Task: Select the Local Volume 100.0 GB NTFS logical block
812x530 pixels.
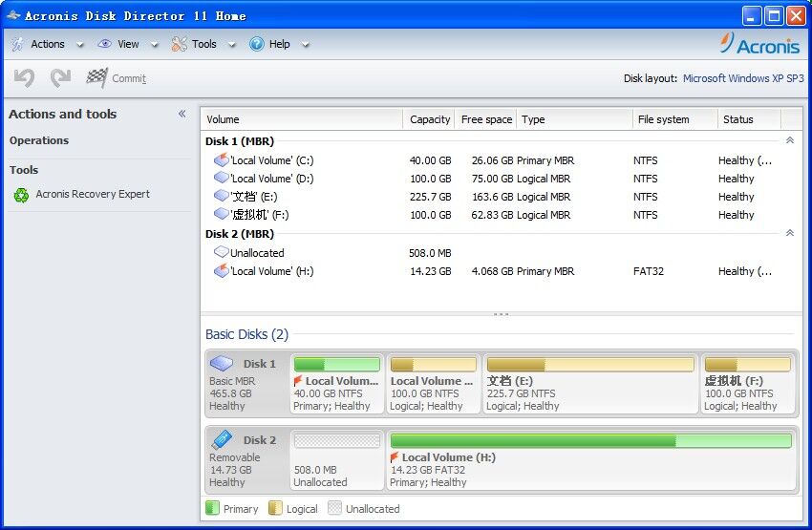Action: click(434, 384)
